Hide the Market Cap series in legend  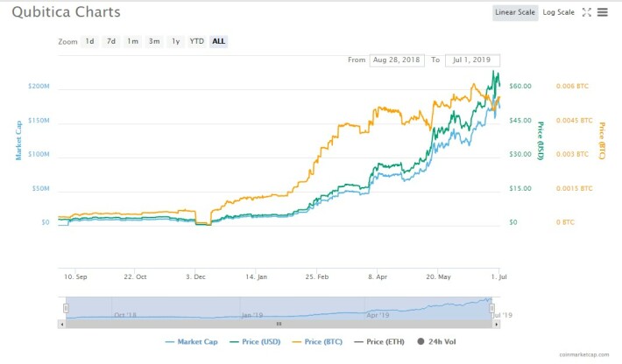pos(191,341)
